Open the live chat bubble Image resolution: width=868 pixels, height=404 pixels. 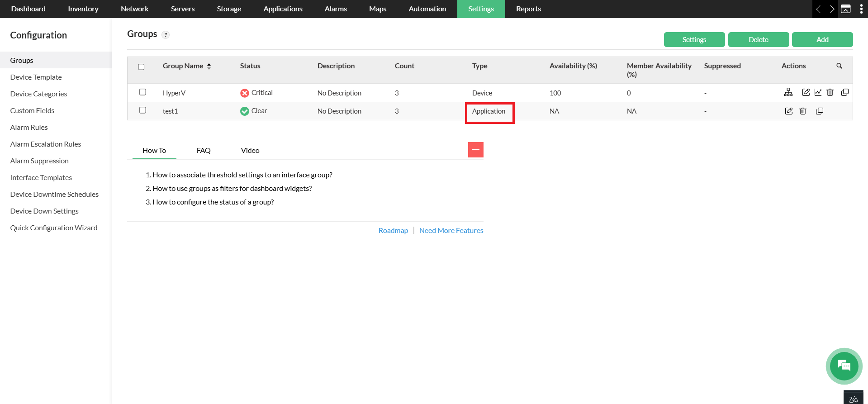[x=844, y=366]
